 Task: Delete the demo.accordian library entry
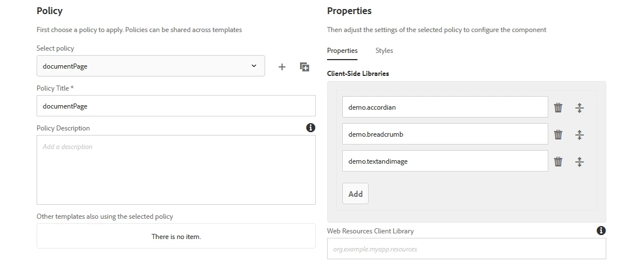pos(558,107)
